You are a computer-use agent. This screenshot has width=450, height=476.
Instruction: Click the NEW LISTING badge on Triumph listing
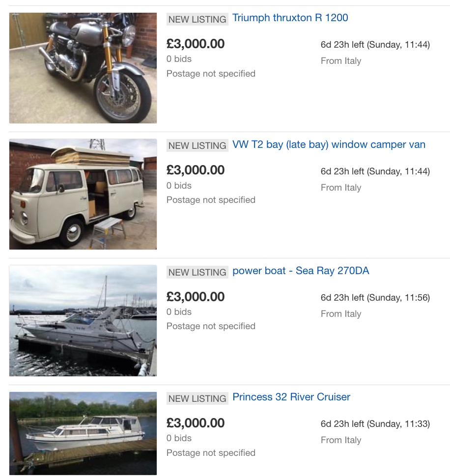click(x=197, y=19)
